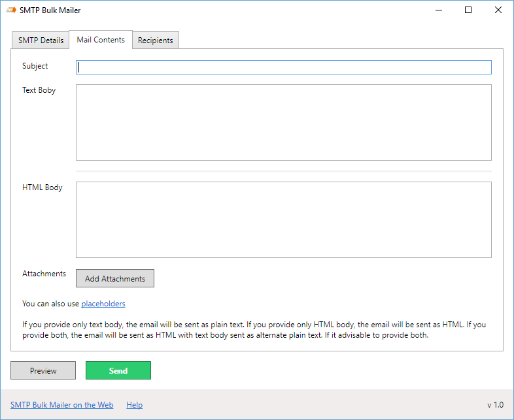Focus the Subject input field
Viewport: 514px width, 420px height.
[284, 67]
